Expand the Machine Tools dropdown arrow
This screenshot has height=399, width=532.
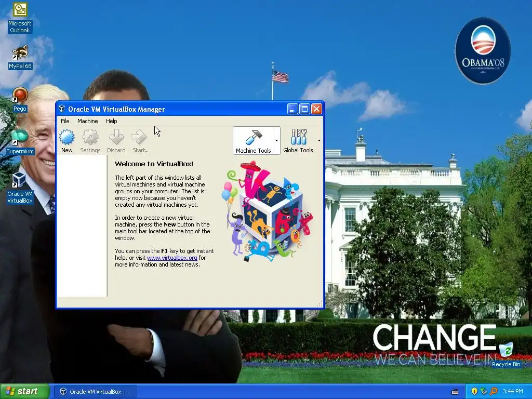point(277,140)
